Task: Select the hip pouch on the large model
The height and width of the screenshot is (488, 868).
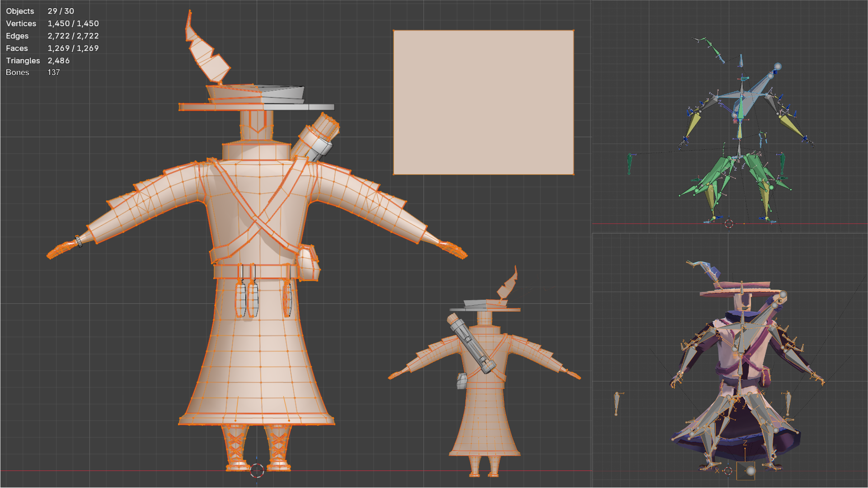Action: (x=309, y=263)
